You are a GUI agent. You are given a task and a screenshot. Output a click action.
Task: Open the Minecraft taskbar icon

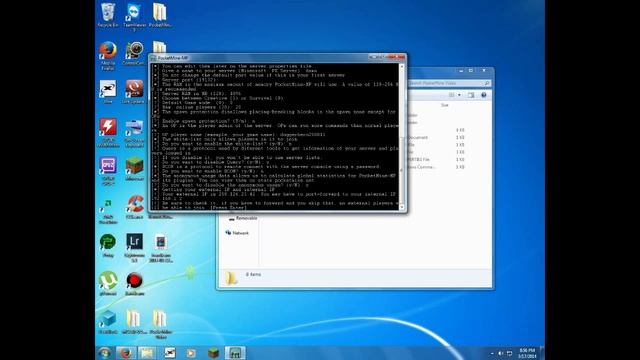213,353
